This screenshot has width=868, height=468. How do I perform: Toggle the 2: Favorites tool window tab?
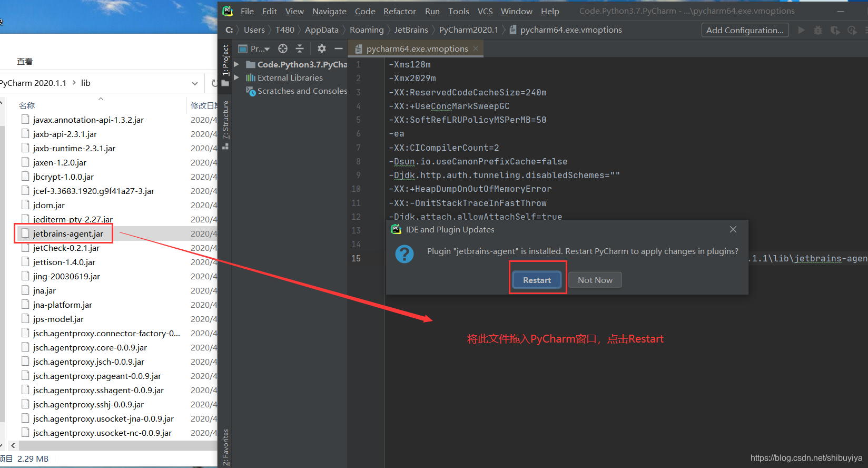click(225, 447)
